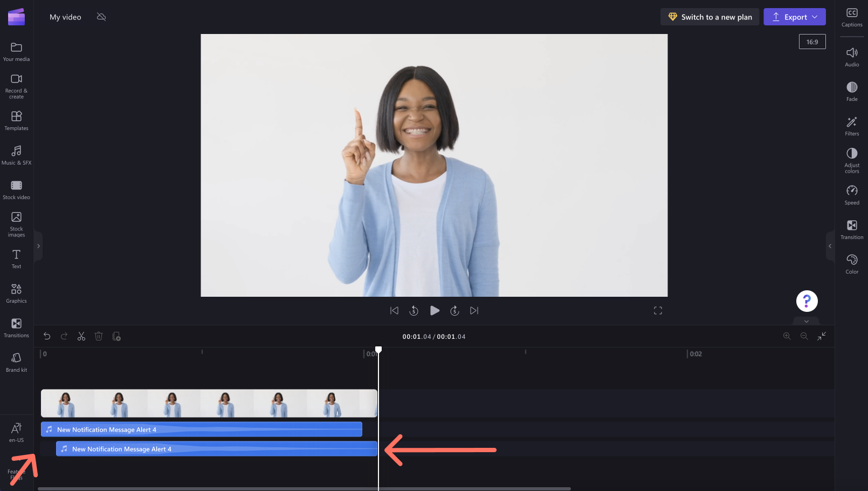Viewport: 868px width, 491px height.
Task: Switch to the Captions tab
Action: (852, 17)
